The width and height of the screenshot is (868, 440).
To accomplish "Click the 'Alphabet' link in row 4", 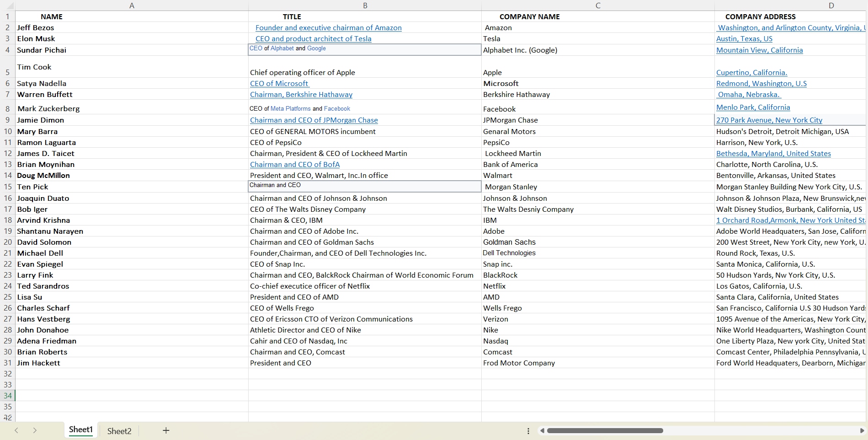I will (282, 48).
